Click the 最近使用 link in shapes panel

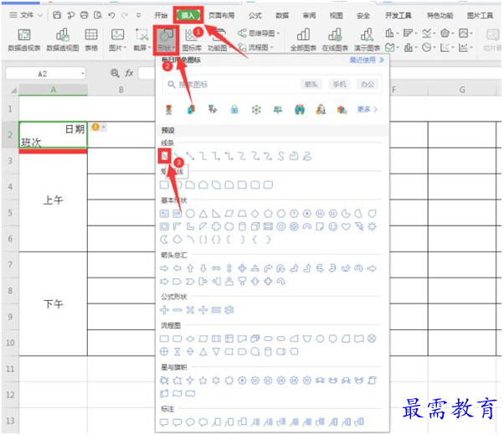point(367,60)
